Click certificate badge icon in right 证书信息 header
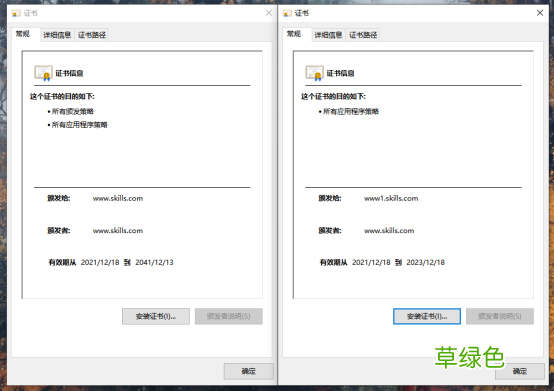The image size is (554, 391). point(314,73)
